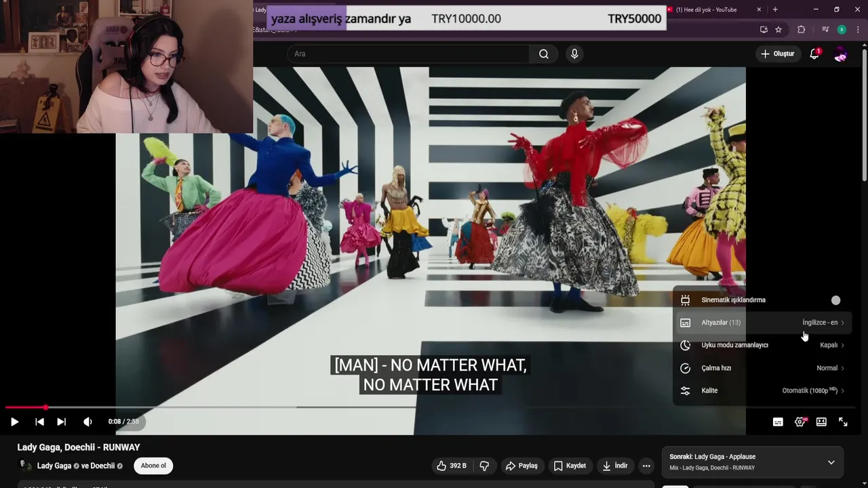The width and height of the screenshot is (868, 488).
Task: Click the 0:08 / 2:58 time display
Action: pos(123,422)
